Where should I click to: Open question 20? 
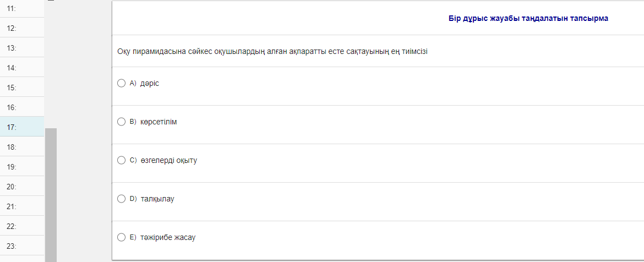(x=21, y=187)
